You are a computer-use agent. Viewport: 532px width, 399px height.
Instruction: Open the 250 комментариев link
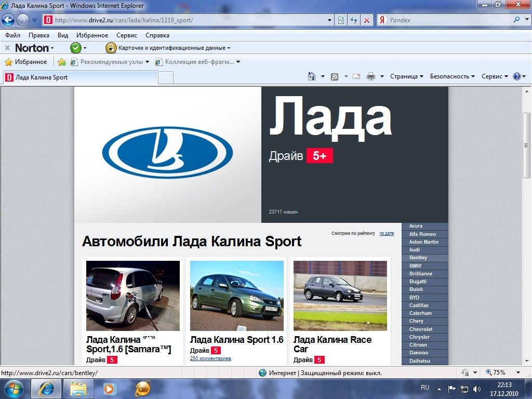point(210,358)
